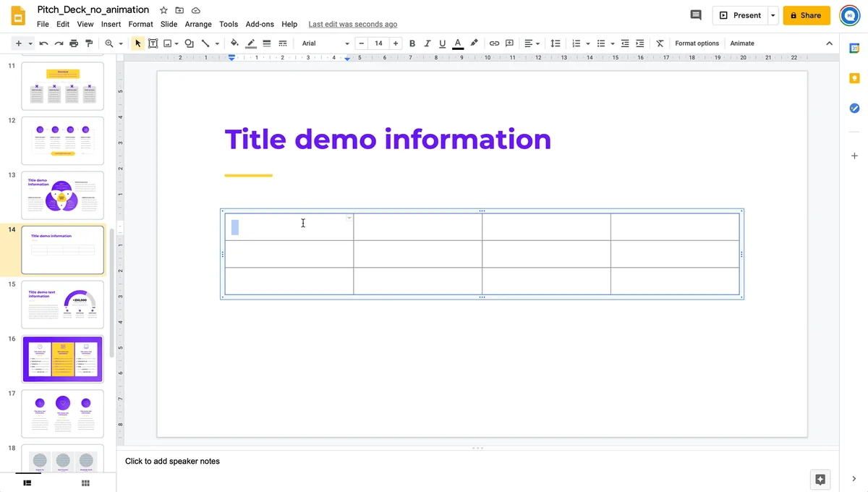This screenshot has width=868, height=492.
Task: Insert a link using the chain icon
Action: coord(494,43)
